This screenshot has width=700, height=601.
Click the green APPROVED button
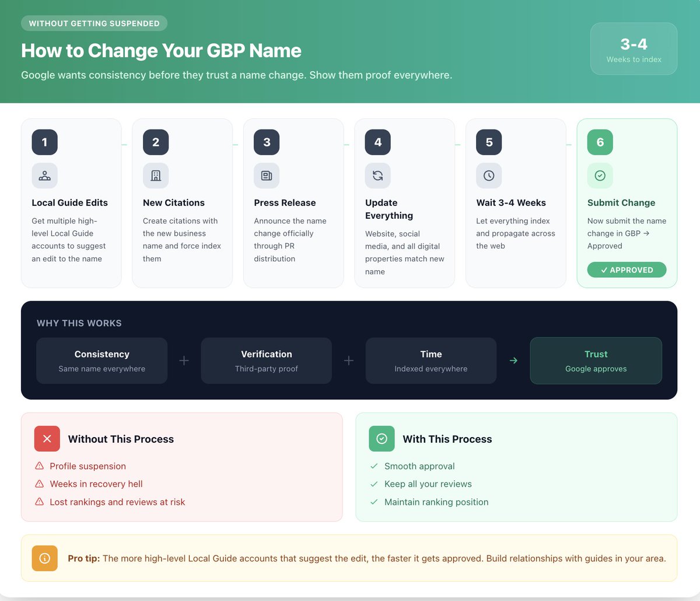(x=626, y=270)
